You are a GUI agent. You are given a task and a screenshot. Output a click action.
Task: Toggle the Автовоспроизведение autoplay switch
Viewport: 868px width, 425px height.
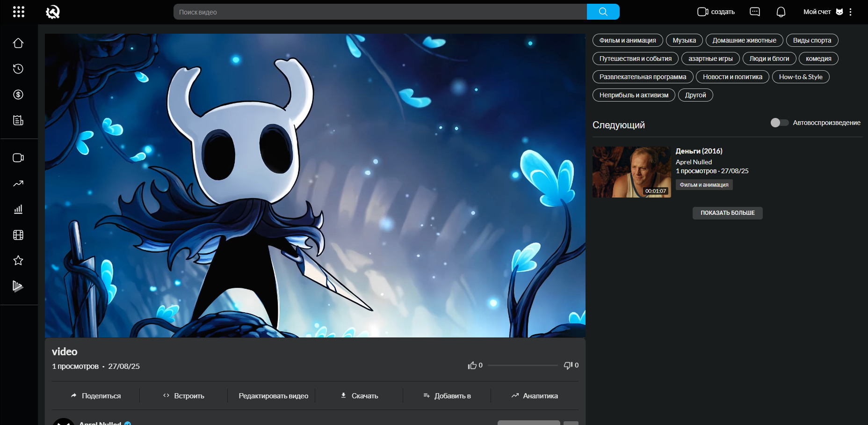click(x=780, y=123)
